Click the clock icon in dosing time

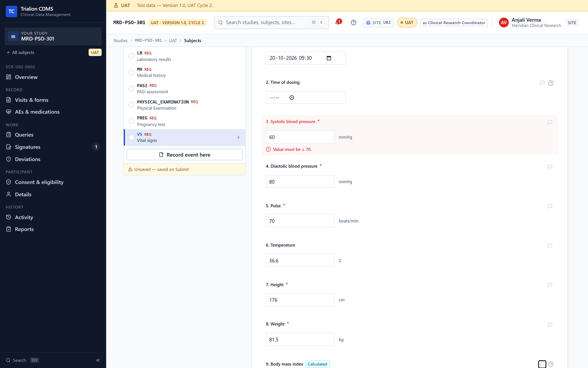292,98
